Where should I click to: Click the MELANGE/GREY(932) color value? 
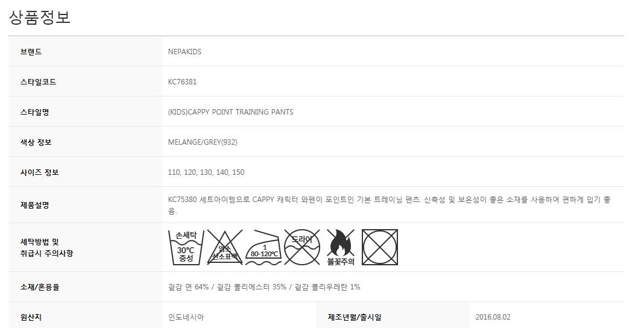(203, 142)
